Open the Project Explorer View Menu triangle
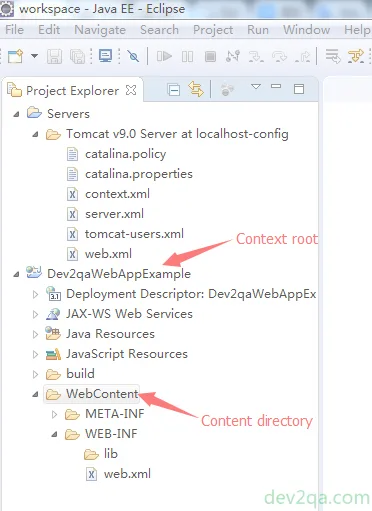This screenshot has height=511, width=372. tap(256, 87)
